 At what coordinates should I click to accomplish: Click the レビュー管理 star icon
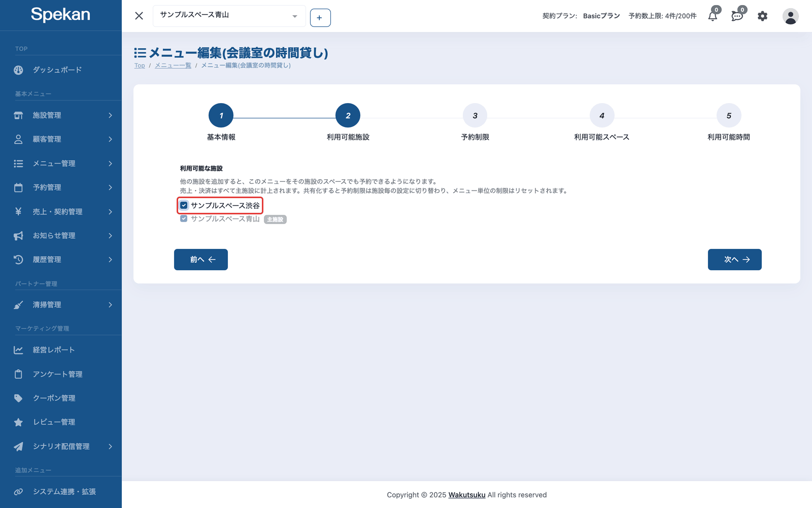click(18, 422)
